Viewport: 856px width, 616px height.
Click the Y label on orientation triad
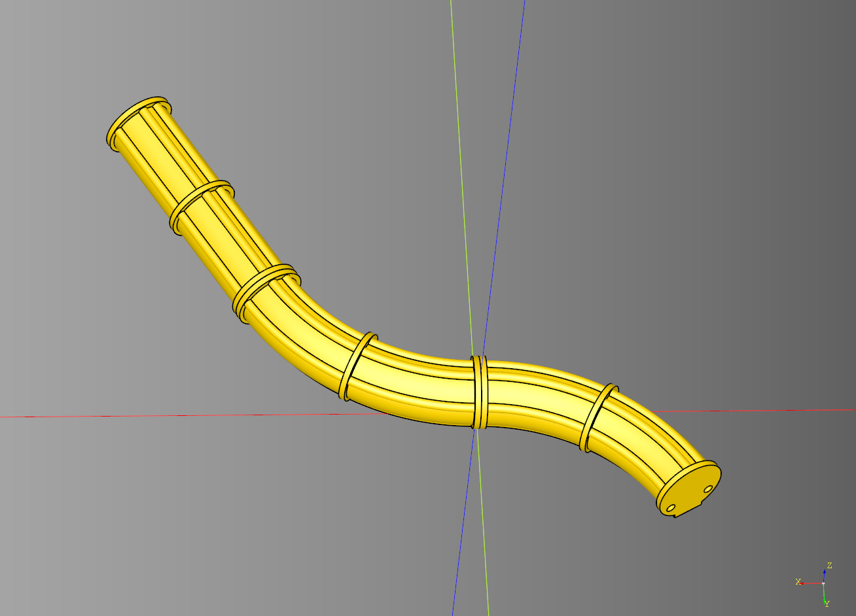click(x=827, y=604)
